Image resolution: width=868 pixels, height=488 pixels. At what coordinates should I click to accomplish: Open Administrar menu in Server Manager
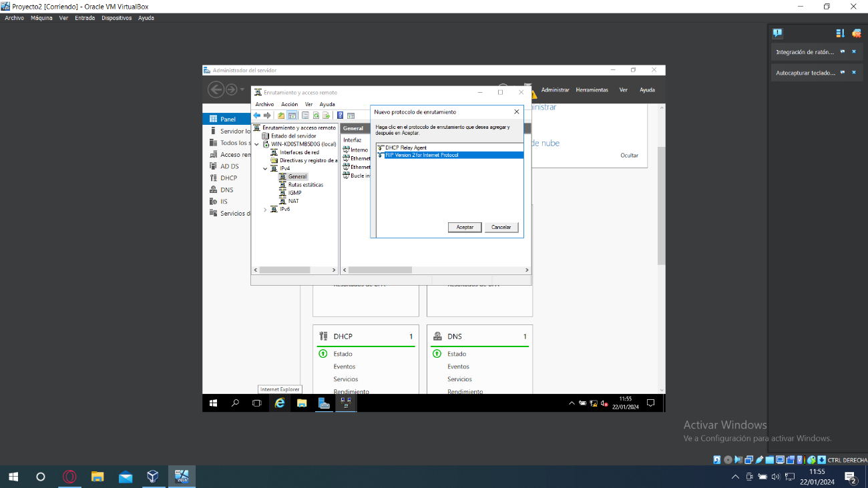coord(555,89)
